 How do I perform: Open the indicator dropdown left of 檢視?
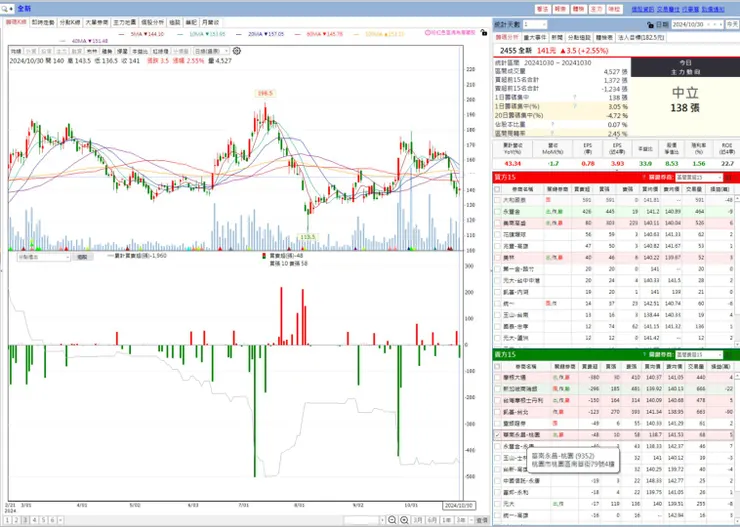(x=43, y=257)
